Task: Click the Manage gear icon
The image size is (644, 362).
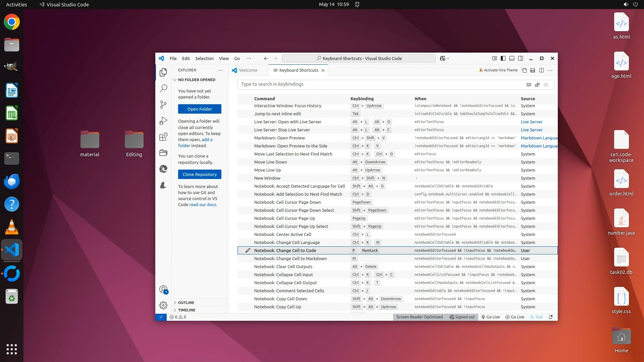Action: pyautogui.click(x=163, y=305)
